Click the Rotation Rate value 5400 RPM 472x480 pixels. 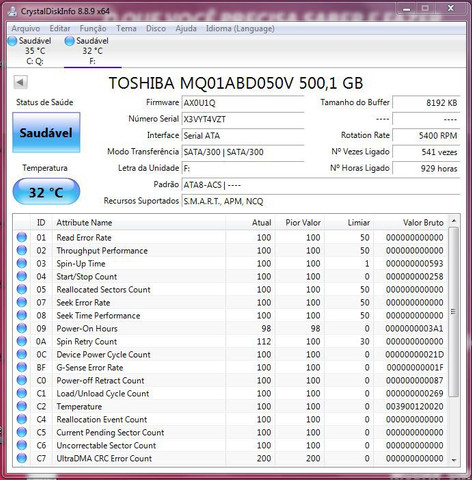click(426, 136)
